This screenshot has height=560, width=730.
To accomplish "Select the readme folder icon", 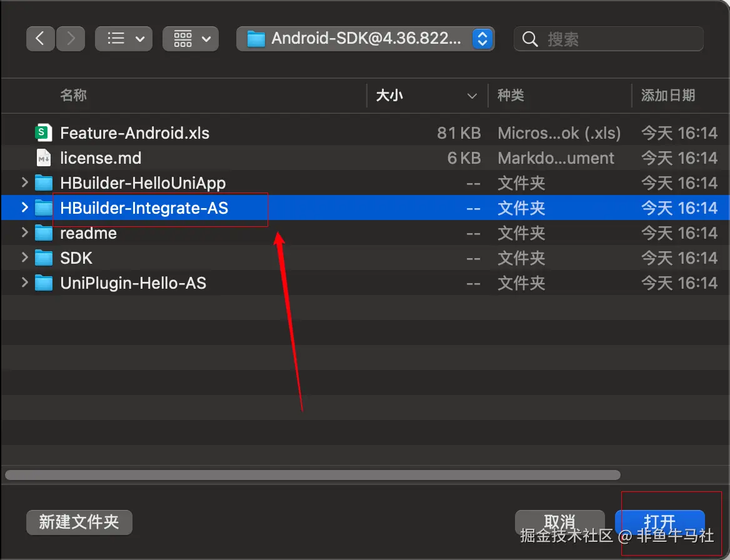I will point(44,233).
